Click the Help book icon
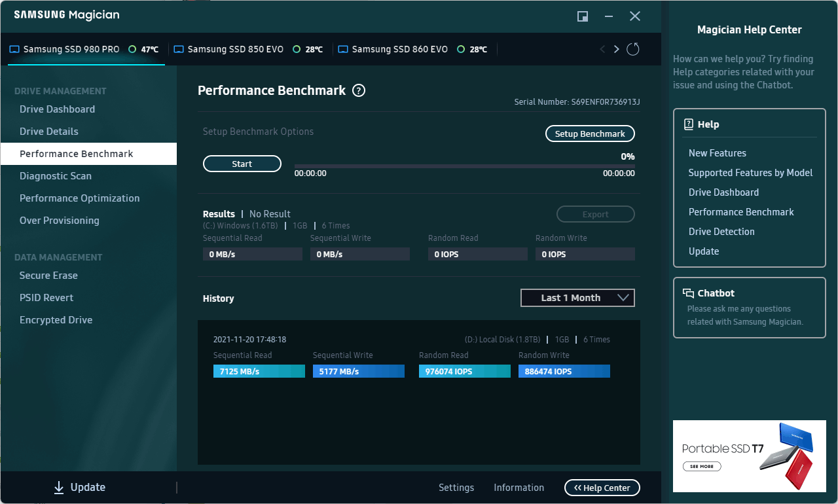Image resolution: width=838 pixels, height=504 pixels. coord(688,124)
